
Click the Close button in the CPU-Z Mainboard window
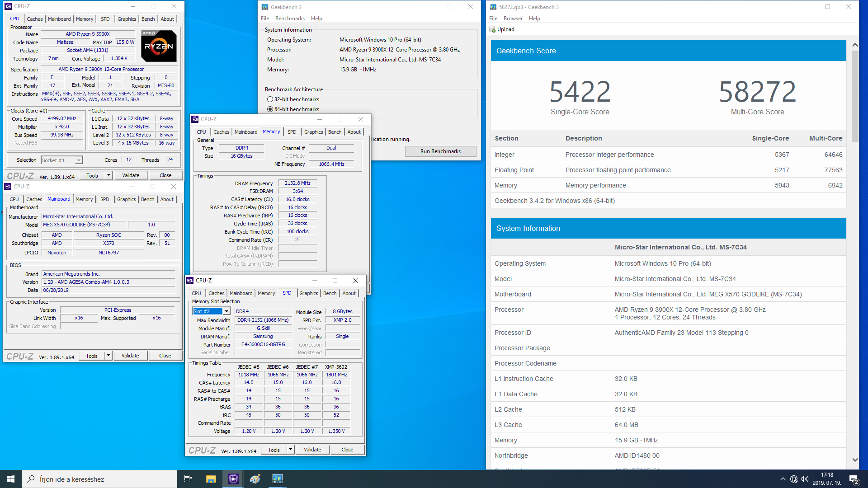point(165,356)
